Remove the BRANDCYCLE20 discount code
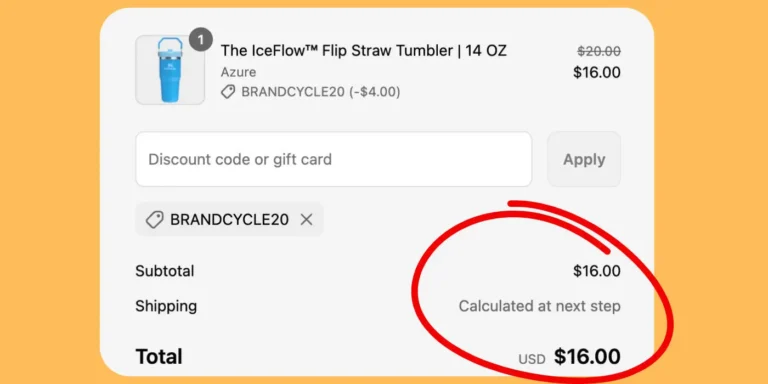768x384 pixels. [307, 220]
